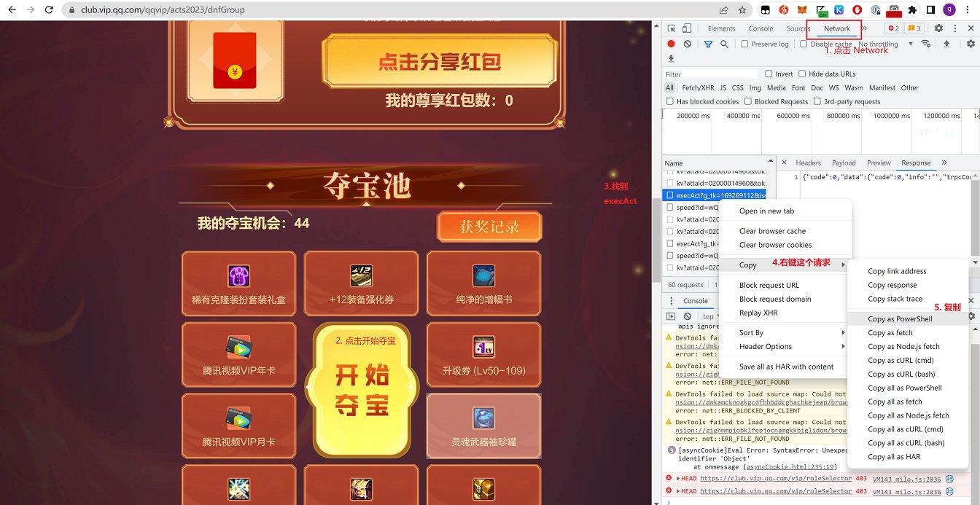980x505 pixels.
Task: Open DevTools three-dot customize menu
Action: tap(954, 28)
